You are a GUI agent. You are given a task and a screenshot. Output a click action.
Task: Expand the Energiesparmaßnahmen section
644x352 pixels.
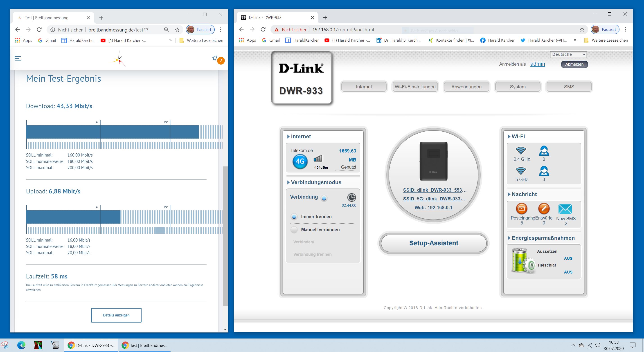point(543,238)
